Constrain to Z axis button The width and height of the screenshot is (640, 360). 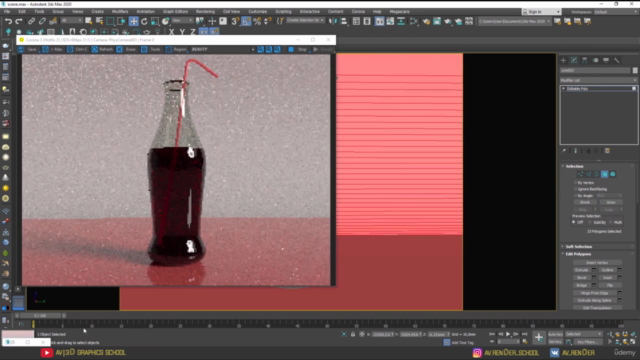click(193, 32)
